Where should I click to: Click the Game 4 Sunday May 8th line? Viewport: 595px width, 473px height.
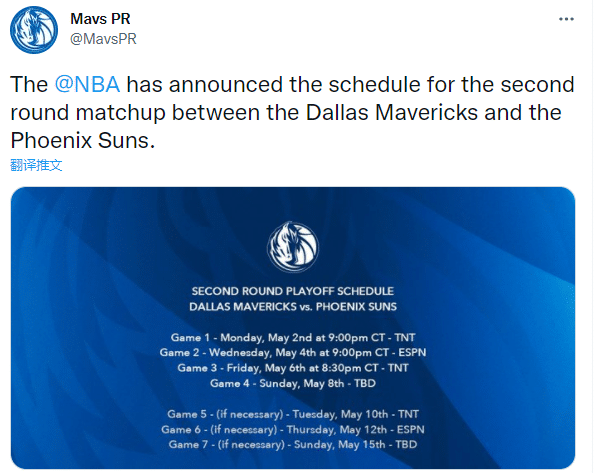pyautogui.click(x=293, y=383)
